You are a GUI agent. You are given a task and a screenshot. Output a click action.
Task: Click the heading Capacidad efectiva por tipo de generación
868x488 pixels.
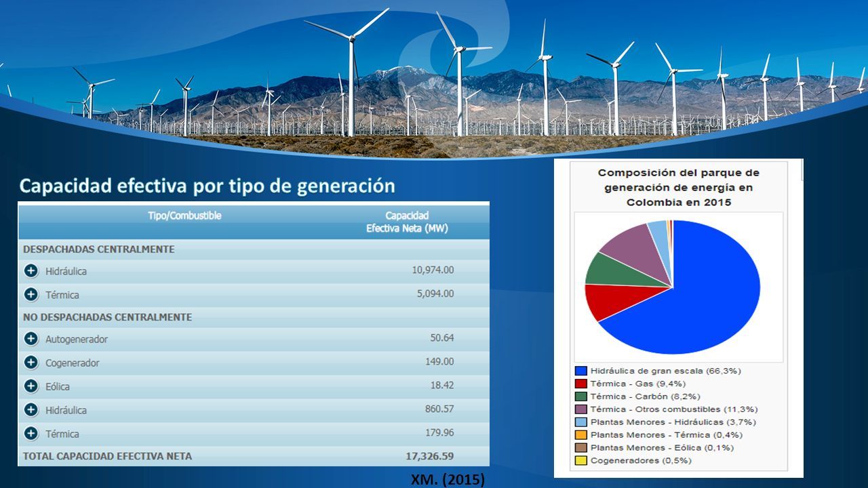[x=208, y=186]
